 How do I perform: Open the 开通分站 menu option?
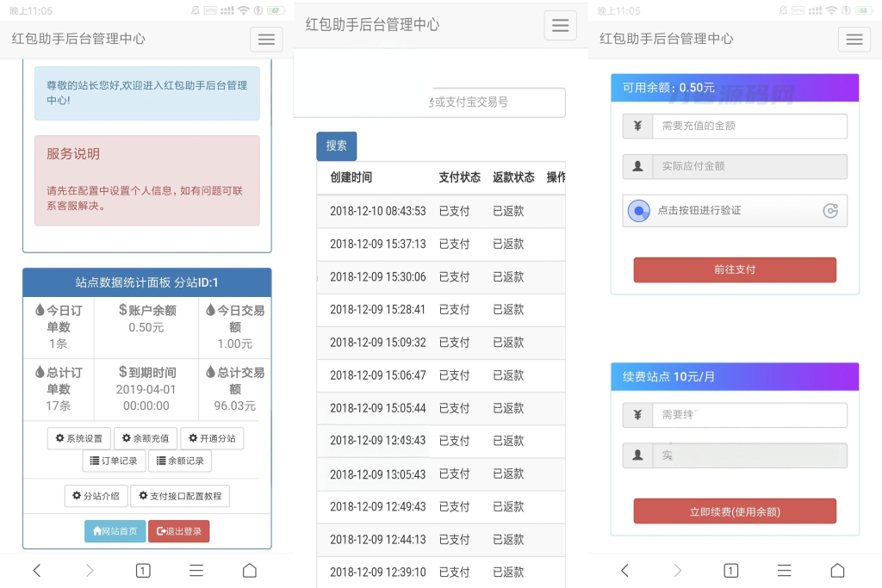click(x=210, y=438)
